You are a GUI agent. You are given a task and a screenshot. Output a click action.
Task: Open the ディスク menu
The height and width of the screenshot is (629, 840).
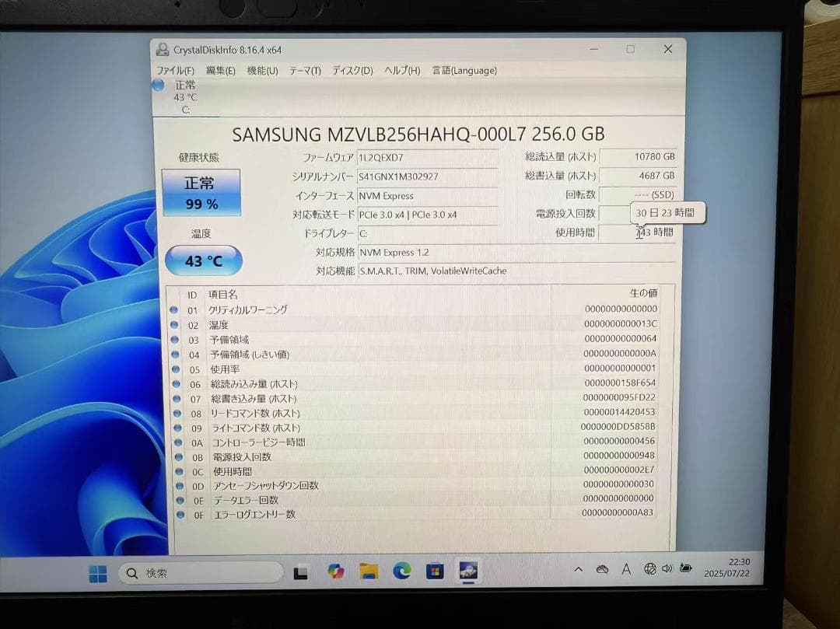tap(350, 70)
